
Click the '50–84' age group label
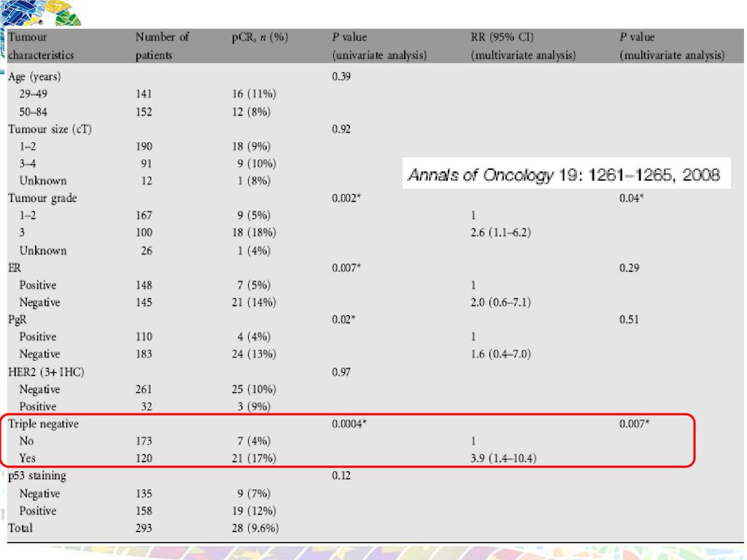coord(33,112)
